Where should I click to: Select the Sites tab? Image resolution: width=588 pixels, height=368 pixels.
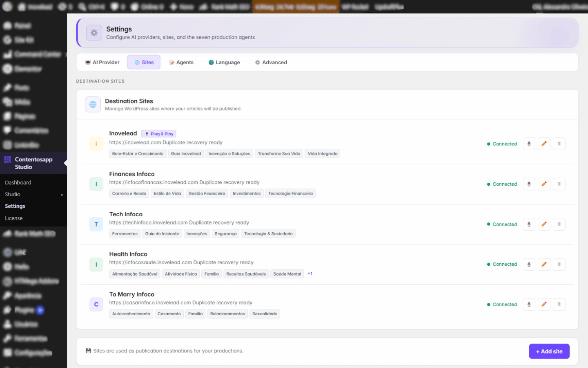[144, 62]
